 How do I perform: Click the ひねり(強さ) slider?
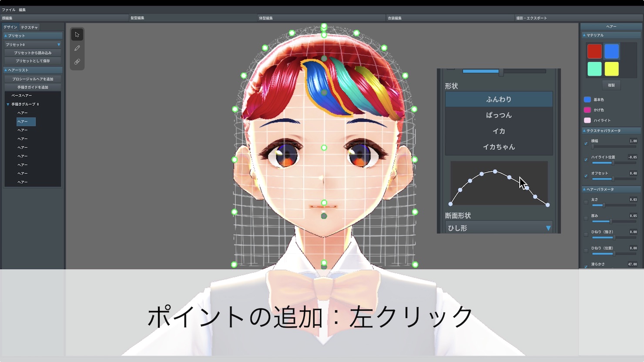(x=614, y=237)
